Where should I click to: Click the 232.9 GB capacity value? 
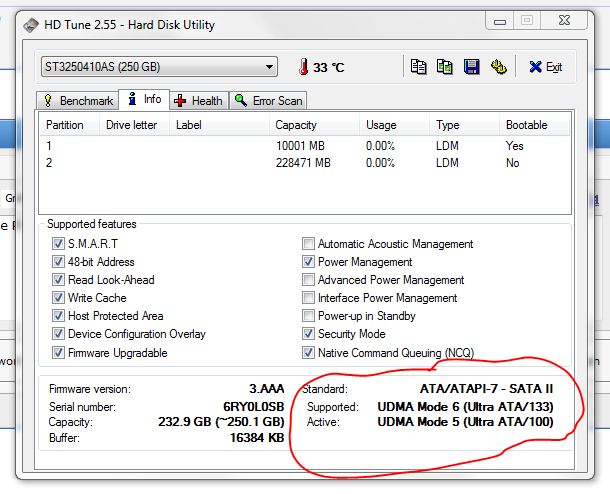click(x=221, y=422)
